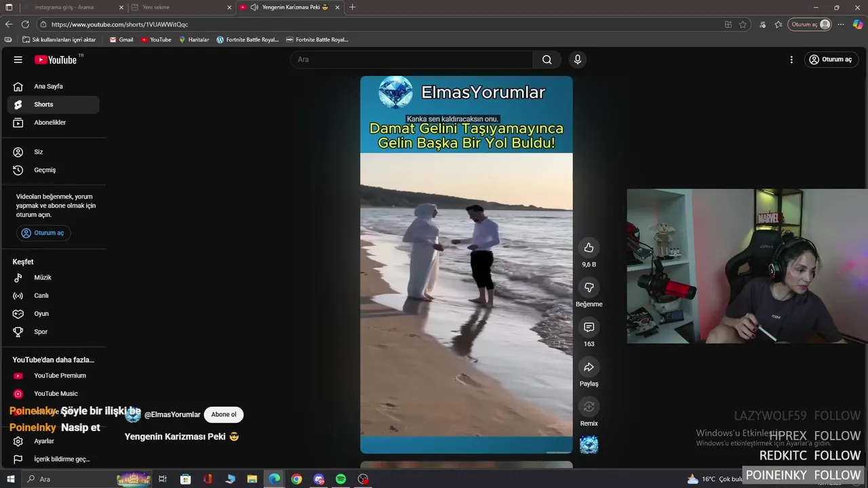Open Google Chrome from taskbar
This screenshot has width=868, height=488.
pyautogui.click(x=296, y=479)
